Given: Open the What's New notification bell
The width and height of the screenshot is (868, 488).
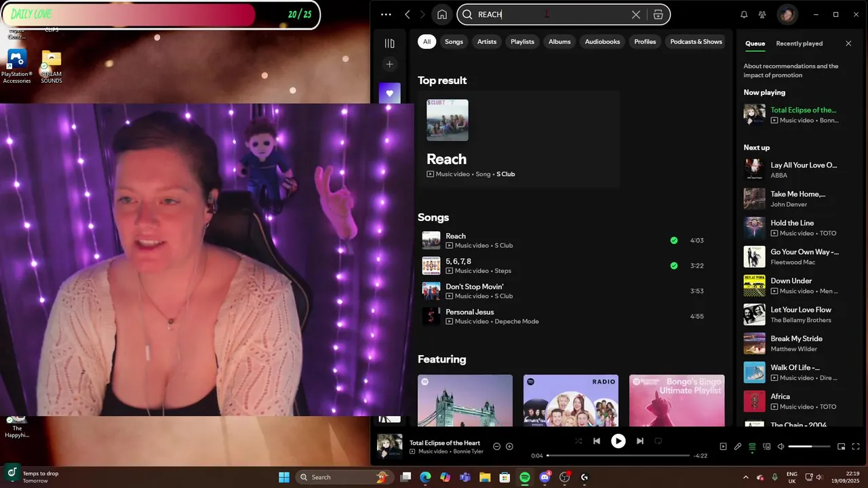Looking at the screenshot, I should [744, 14].
